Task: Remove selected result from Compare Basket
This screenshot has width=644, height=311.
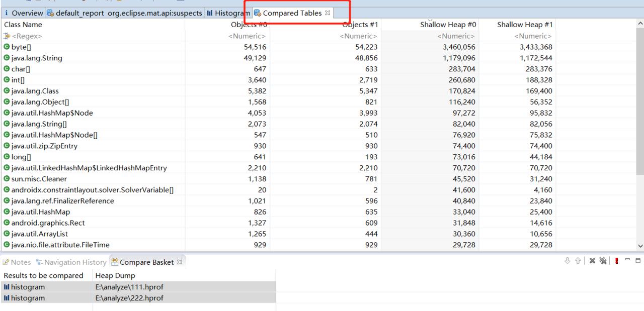Action: tap(592, 261)
